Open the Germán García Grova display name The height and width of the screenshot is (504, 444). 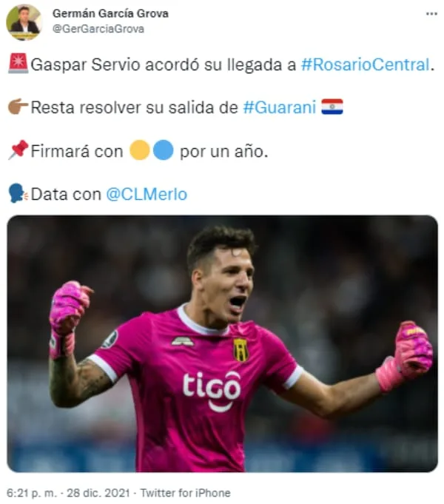(x=110, y=13)
